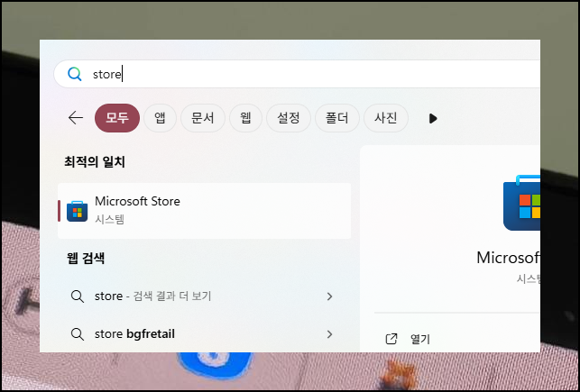Switch to the 폴더 filter tab
Screen dimensions: 580x392
click(337, 118)
